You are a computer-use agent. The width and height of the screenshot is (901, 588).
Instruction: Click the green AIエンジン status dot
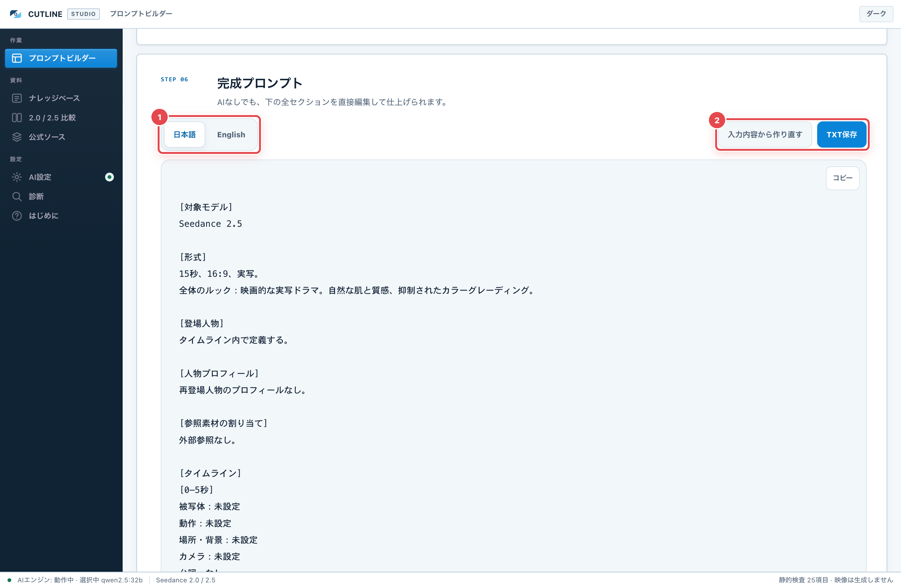[x=9, y=580]
